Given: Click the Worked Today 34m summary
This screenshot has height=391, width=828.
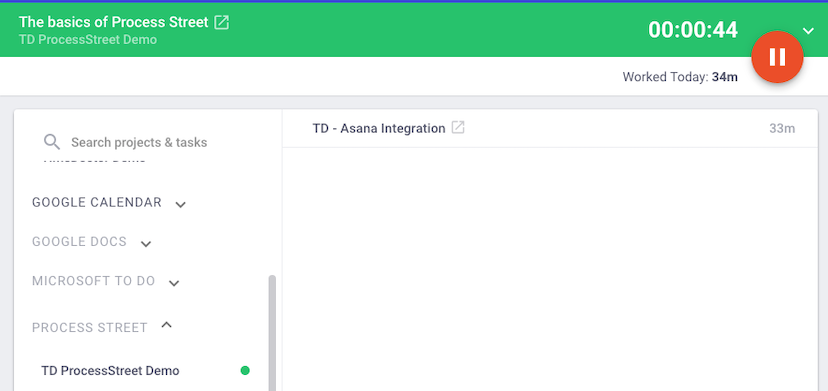Looking at the screenshot, I should coord(680,77).
